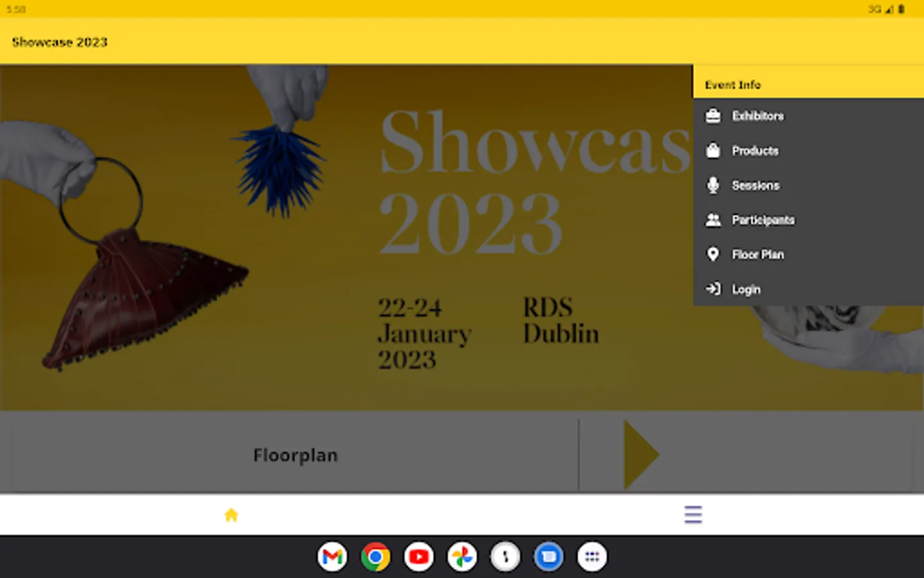924x578 pixels.
Task: Launch Gmail from the dock
Action: point(332,557)
